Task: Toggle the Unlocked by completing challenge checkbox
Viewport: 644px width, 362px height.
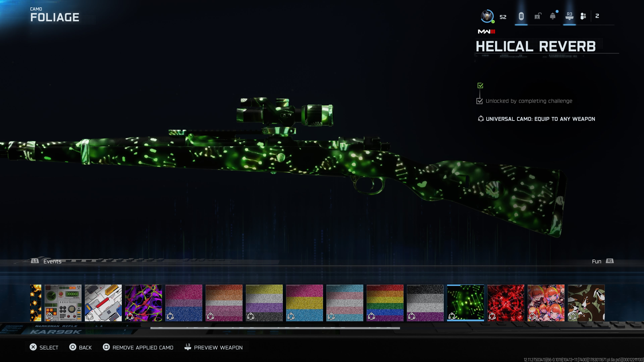Action: point(479,101)
